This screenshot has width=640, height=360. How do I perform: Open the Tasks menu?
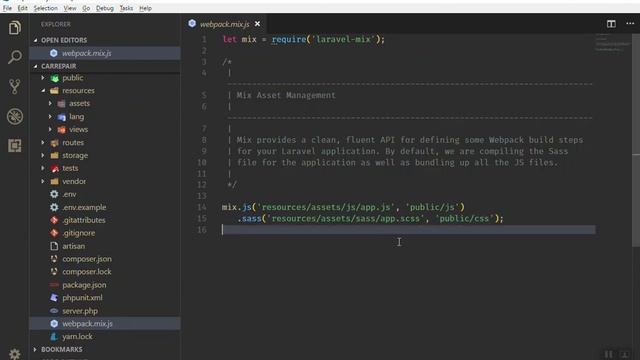click(126, 8)
